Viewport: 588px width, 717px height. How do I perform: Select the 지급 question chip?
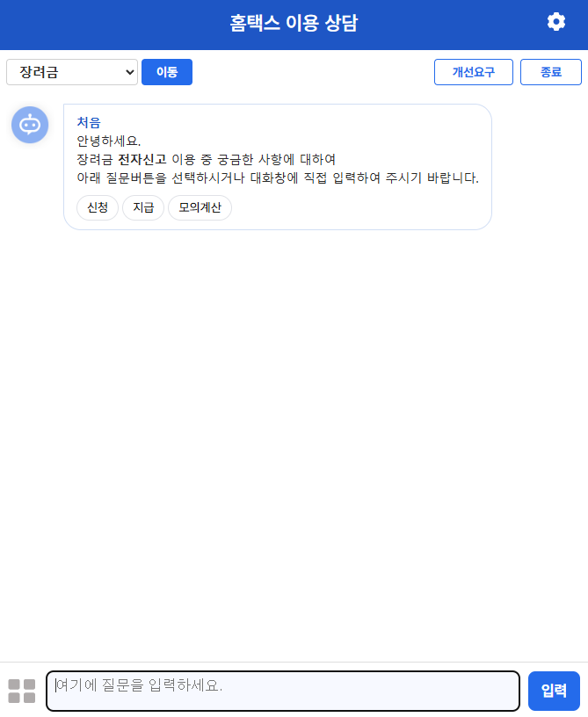pos(143,207)
